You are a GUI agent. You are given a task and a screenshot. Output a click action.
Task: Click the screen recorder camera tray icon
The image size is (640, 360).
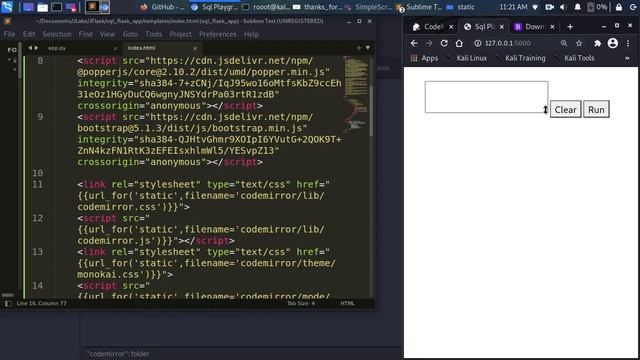point(549,7)
